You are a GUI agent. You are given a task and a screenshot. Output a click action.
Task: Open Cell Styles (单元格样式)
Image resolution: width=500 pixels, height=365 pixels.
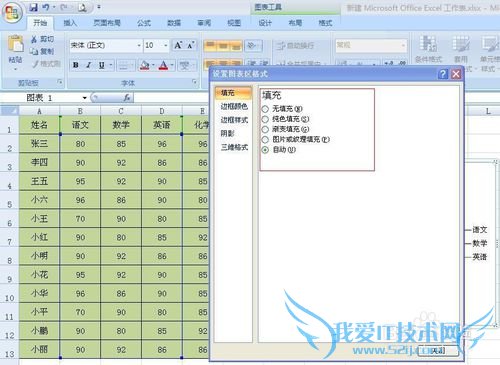(489, 53)
